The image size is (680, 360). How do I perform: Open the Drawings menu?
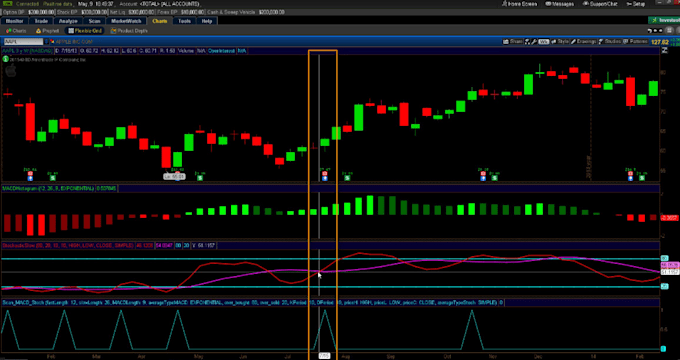pos(584,42)
